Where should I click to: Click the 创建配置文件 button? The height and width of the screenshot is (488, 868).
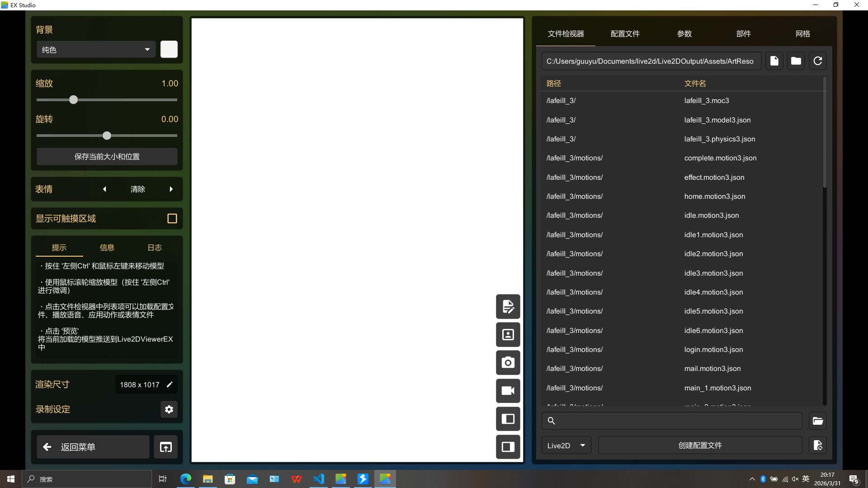click(700, 446)
